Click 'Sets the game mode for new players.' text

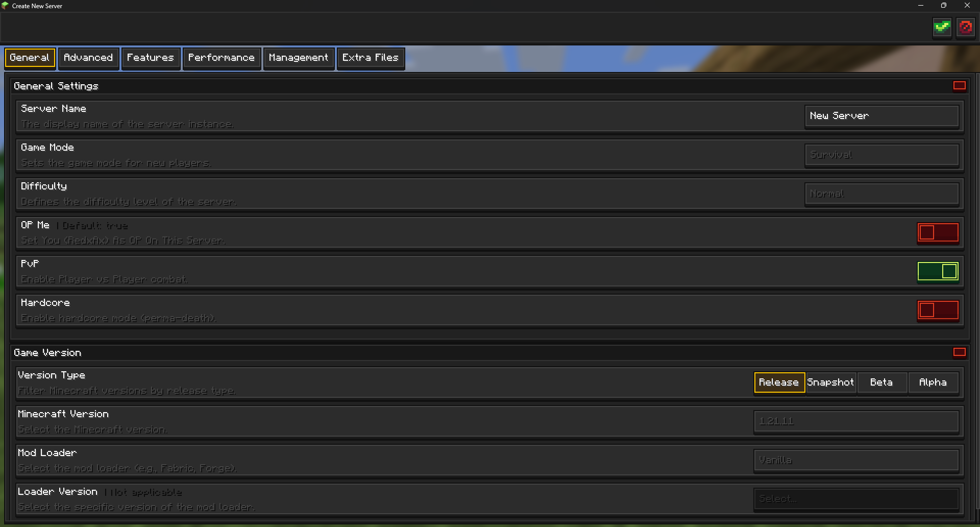pos(116,163)
